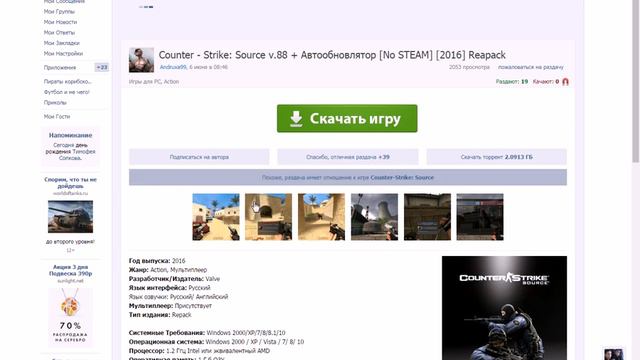The image size is (640, 360).
Task: Open Приложения in the sidebar
Action: [x=60, y=67]
